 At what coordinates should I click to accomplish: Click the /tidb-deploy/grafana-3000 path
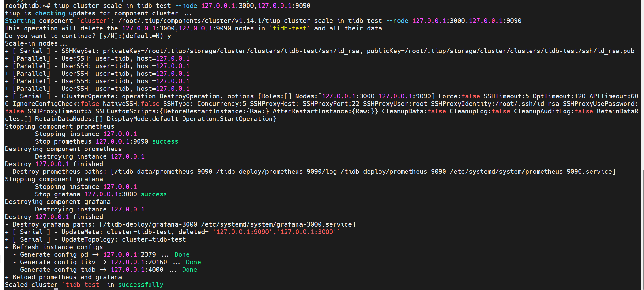coord(150,224)
